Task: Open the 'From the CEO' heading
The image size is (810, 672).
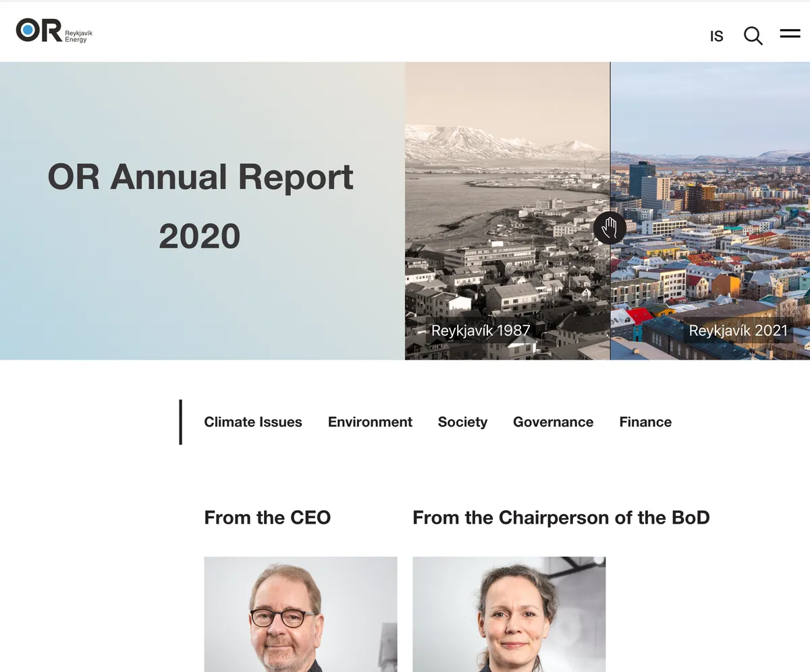Action: point(267,517)
